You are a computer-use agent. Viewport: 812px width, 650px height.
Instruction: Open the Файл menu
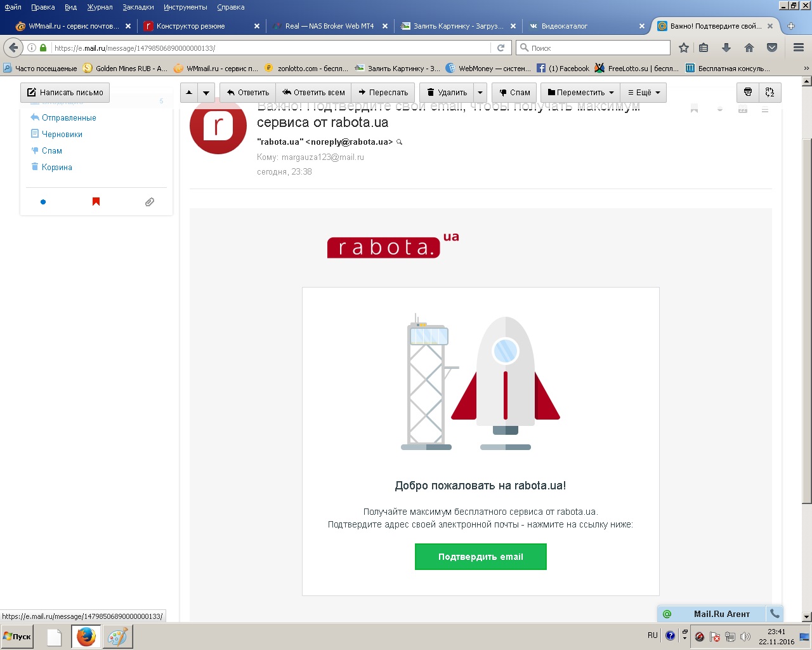(13, 7)
